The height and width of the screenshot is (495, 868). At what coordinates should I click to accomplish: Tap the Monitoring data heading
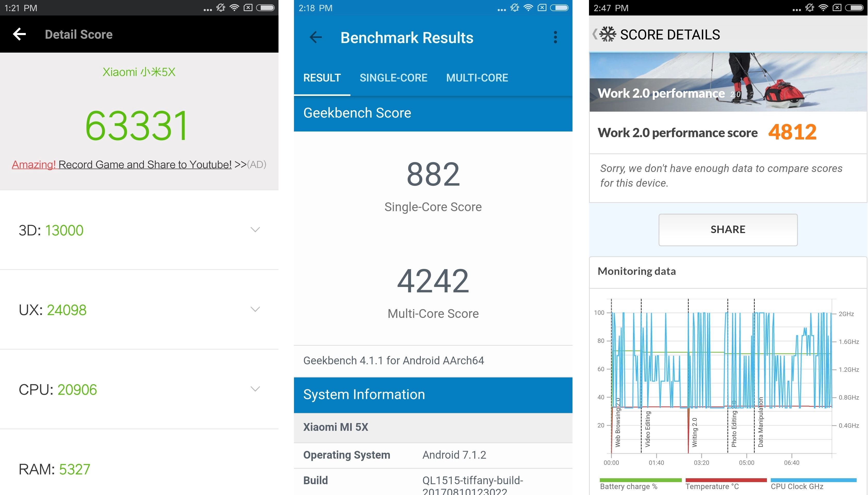click(636, 271)
